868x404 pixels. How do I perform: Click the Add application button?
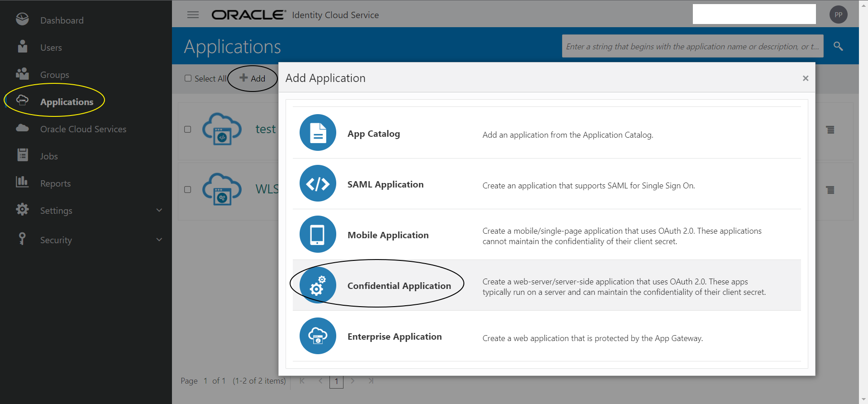(253, 78)
